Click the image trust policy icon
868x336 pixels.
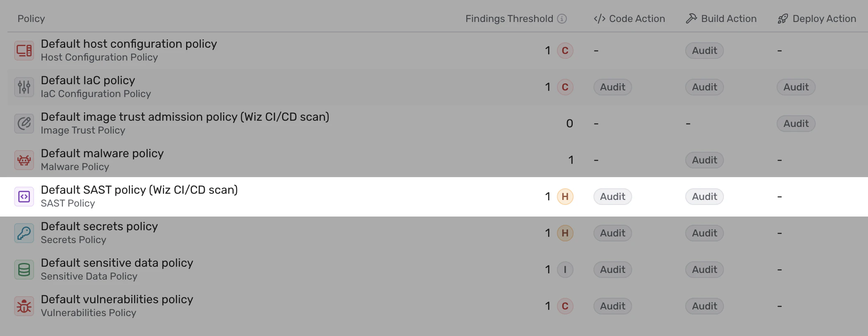(24, 124)
